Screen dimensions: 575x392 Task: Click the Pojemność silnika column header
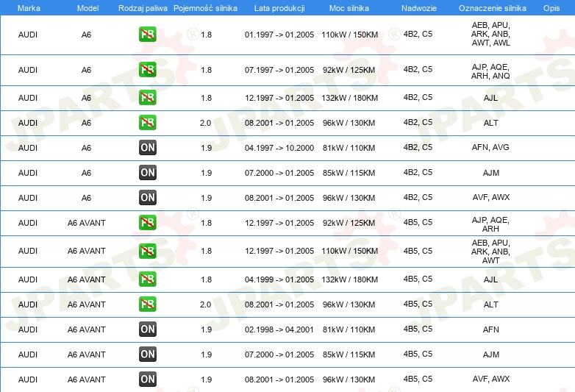[205, 8]
